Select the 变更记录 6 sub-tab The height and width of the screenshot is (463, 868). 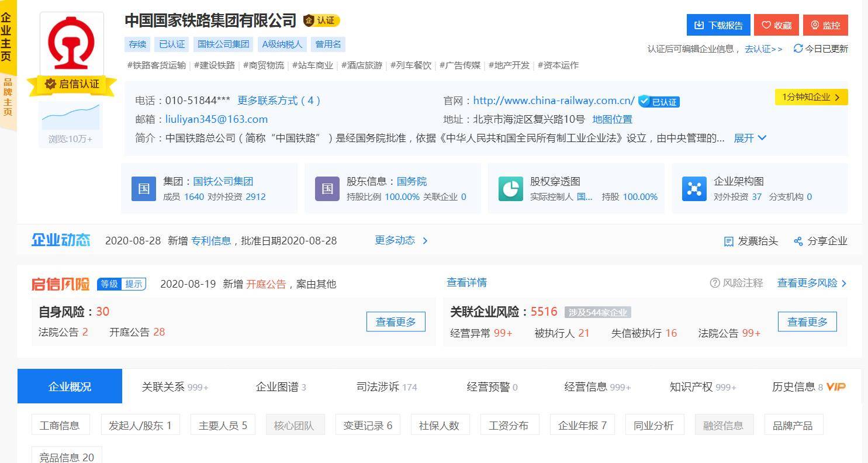368,426
